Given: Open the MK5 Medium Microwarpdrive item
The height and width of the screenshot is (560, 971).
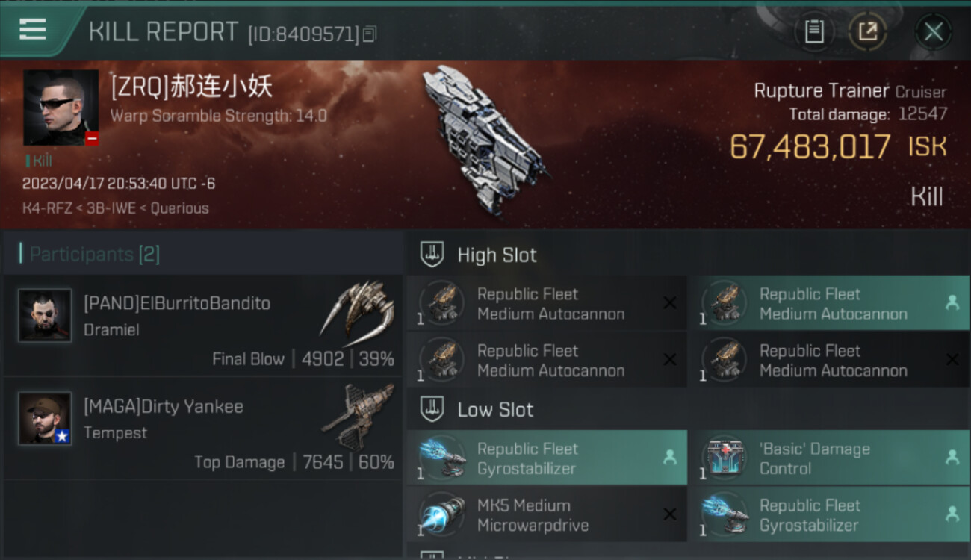Looking at the screenshot, I should (x=547, y=515).
